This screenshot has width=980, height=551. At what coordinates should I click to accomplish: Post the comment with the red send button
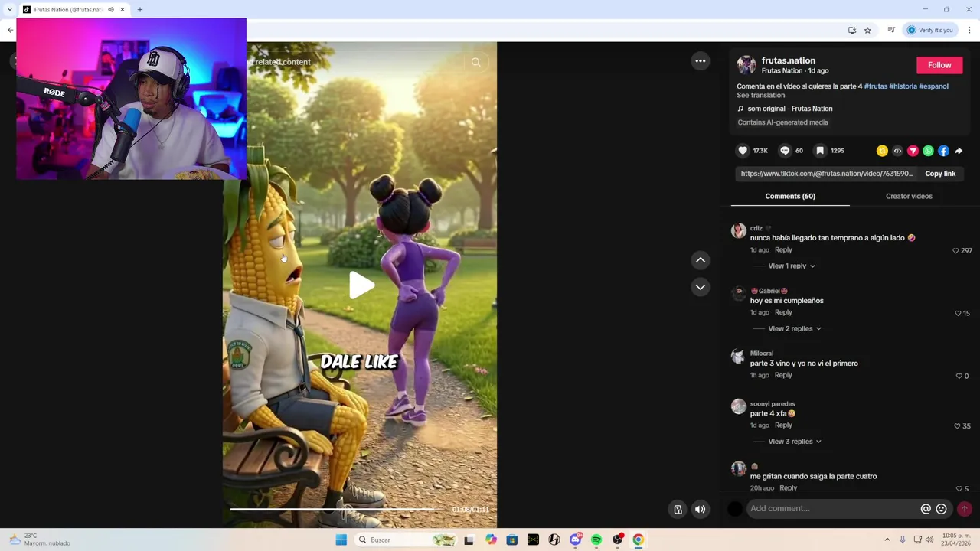click(965, 509)
